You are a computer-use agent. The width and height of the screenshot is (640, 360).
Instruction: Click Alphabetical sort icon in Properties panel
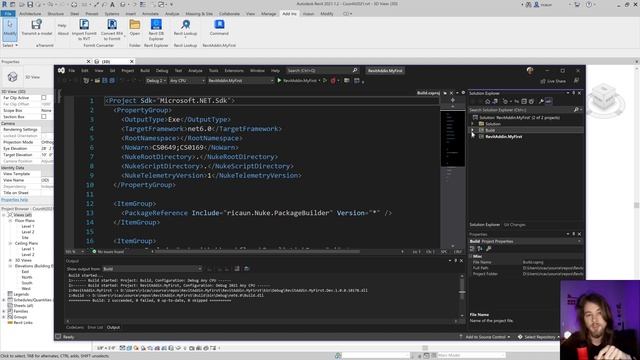point(480,248)
